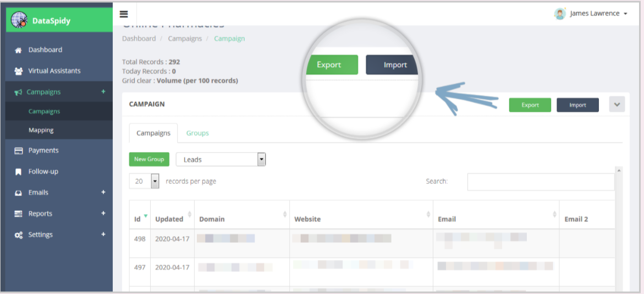
Task: Click the dark Import button in panel header
Action: pos(577,105)
